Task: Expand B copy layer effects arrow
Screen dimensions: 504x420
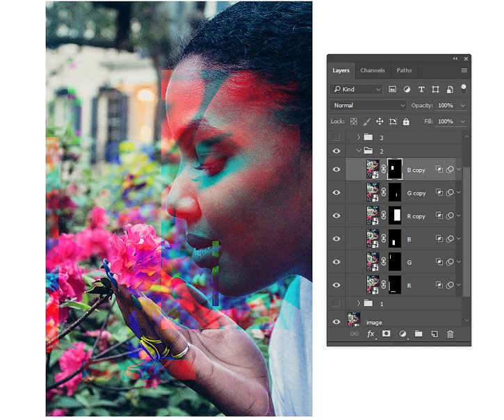Action: click(459, 169)
